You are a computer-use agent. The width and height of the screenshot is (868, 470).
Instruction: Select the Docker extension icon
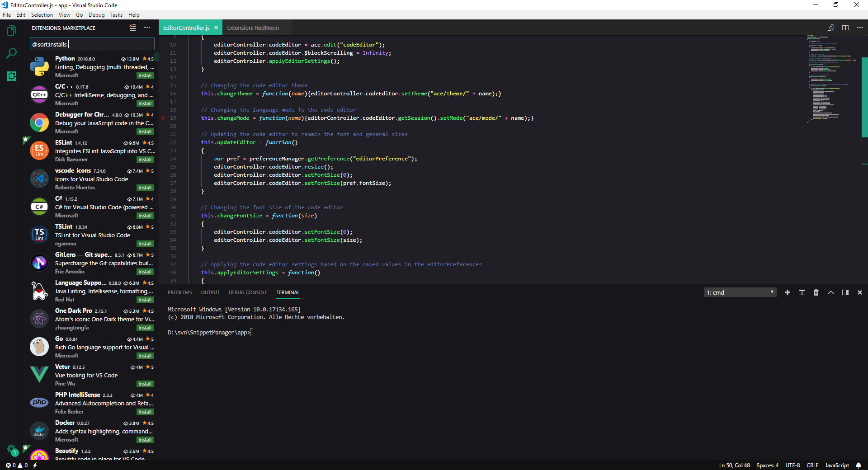point(39,431)
